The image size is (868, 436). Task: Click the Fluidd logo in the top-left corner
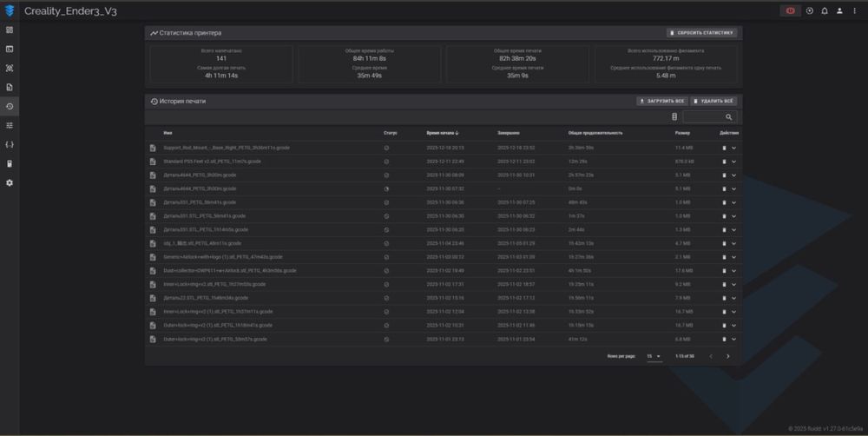[x=10, y=10]
